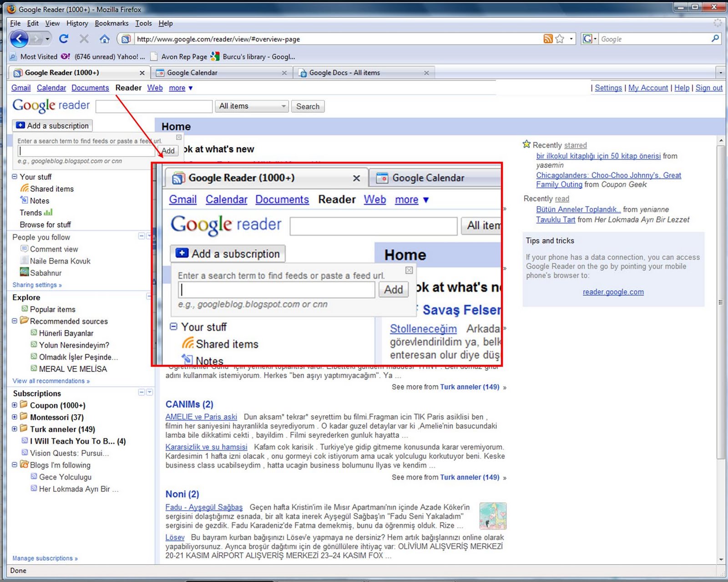Click the Comment view speech bubble icon
Viewport: 728px width, 582px height.
click(x=25, y=249)
